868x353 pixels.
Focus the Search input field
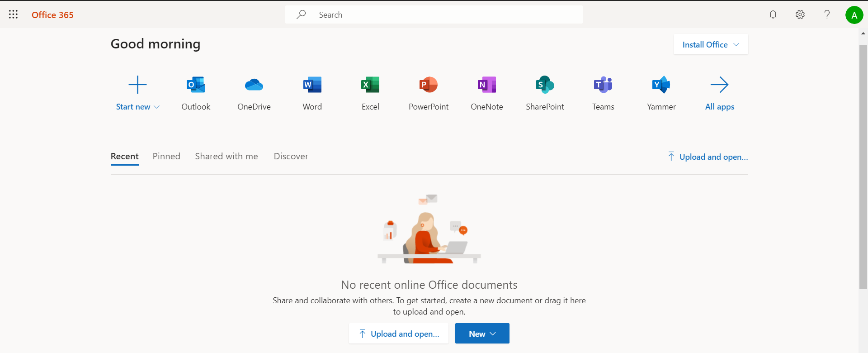(434, 14)
